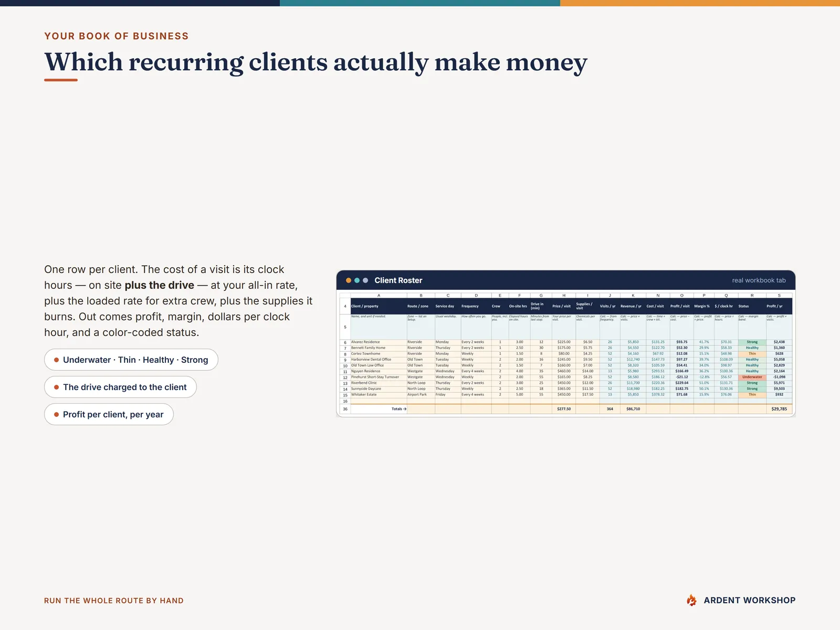
Task: Click the orange dot in Client Roster title bar
Action: (349, 280)
